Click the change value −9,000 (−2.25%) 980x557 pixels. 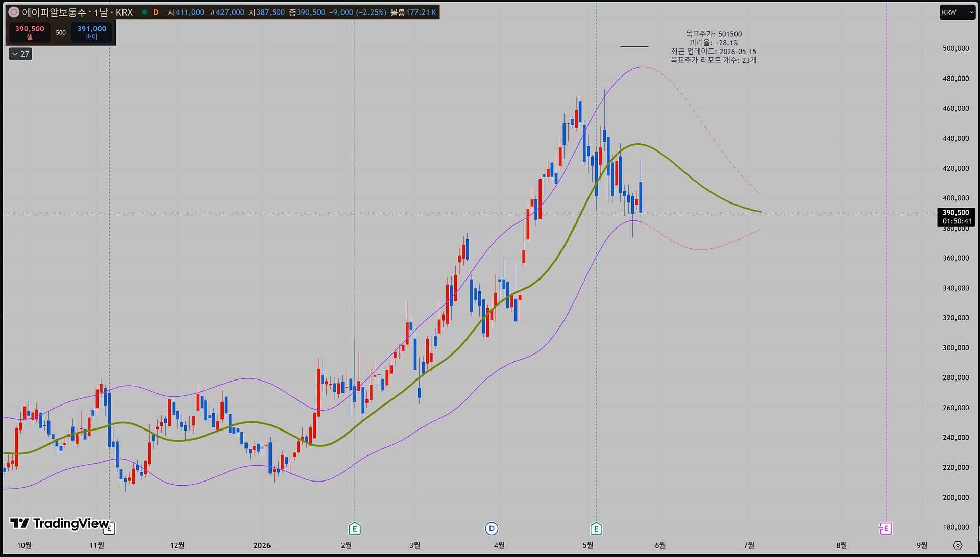point(358,12)
